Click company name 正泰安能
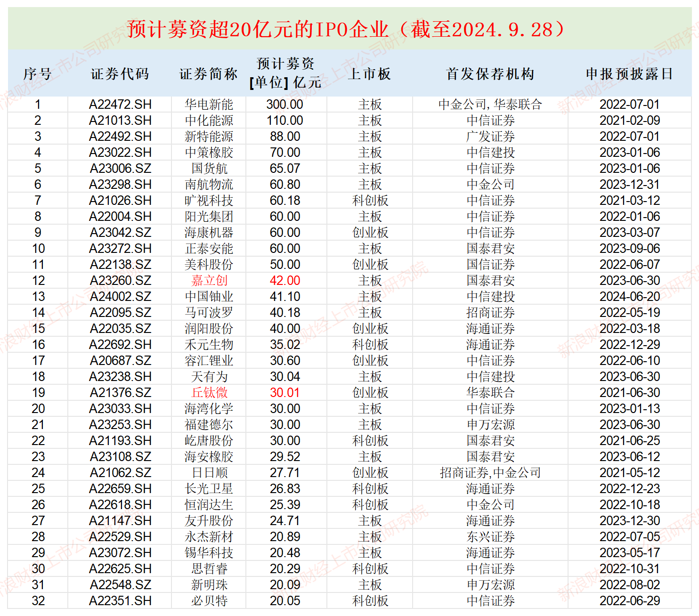Image resolution: width=699 pixels, height=616 pixels. click(x=209, y=249)
